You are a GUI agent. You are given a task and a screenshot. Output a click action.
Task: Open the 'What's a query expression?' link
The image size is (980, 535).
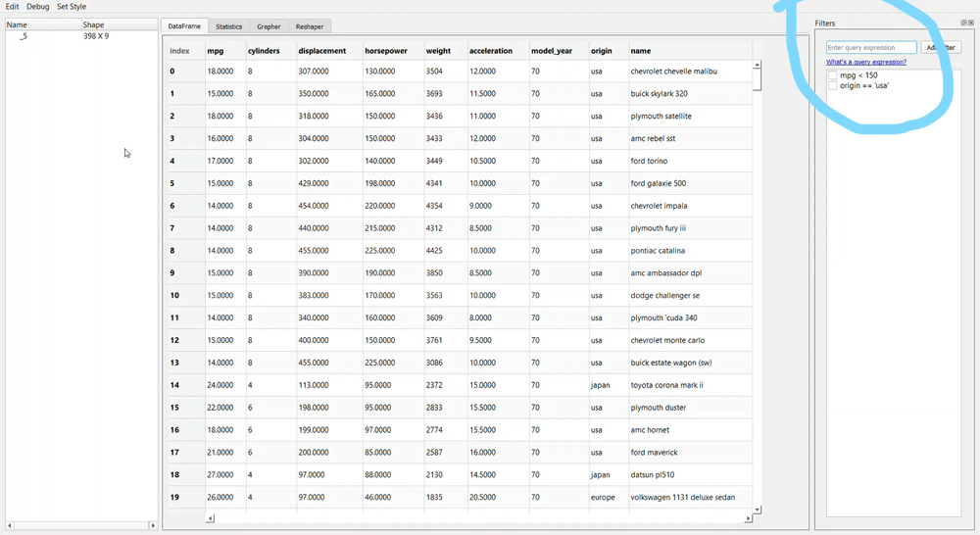pos(865,62)
